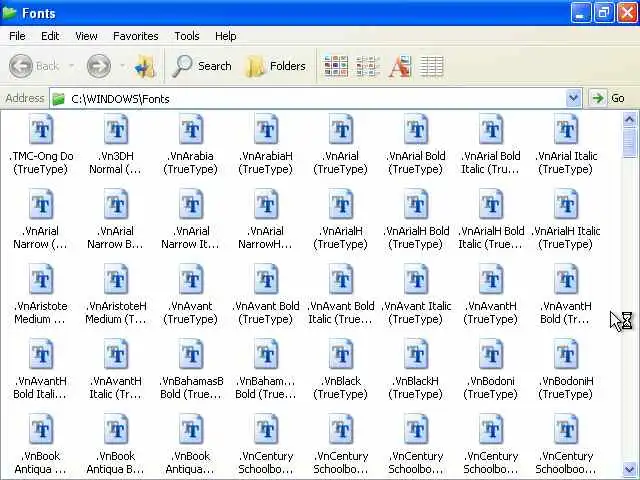Select the .VnAvant Bold Italic font icon
Screen dimensions: 640x480
point(341,279)
